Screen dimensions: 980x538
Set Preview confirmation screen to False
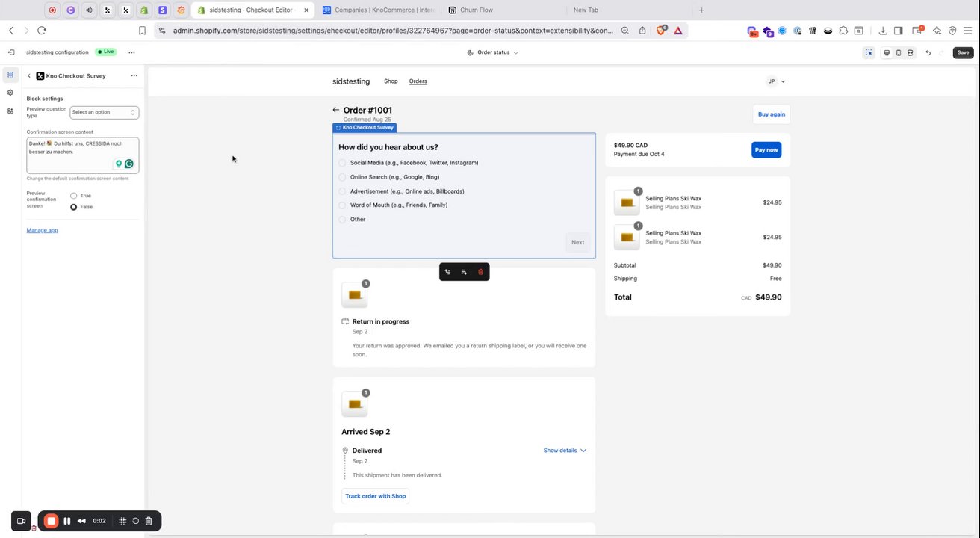pyautogui.click(x=73, y=207)
